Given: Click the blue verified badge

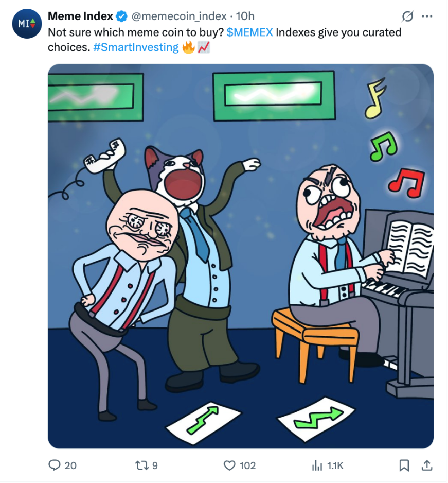Looking at the screenshot, I should coord(121,16).
